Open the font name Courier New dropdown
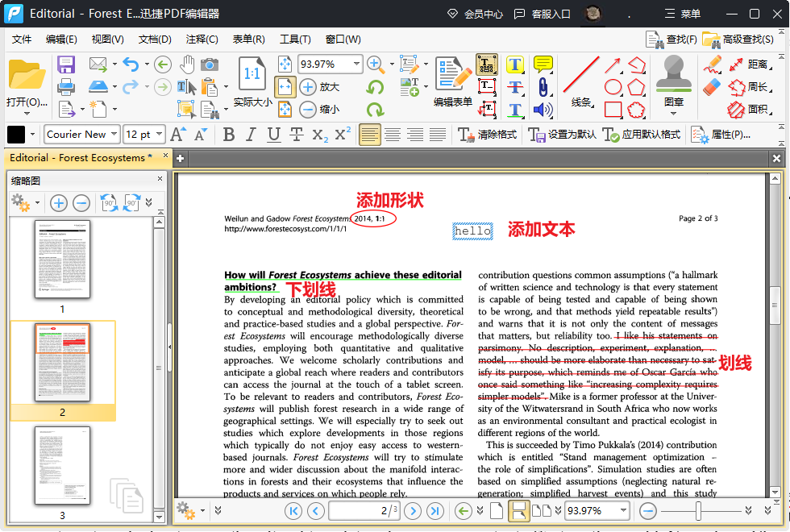The width and height of the screenshot is (790, 532). pyautogui.click(x=114, y=135)
